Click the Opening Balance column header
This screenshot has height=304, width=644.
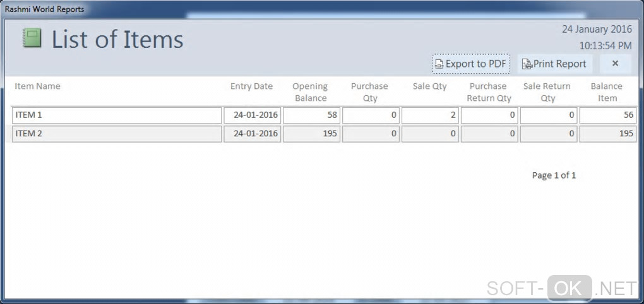coord(311,92)
